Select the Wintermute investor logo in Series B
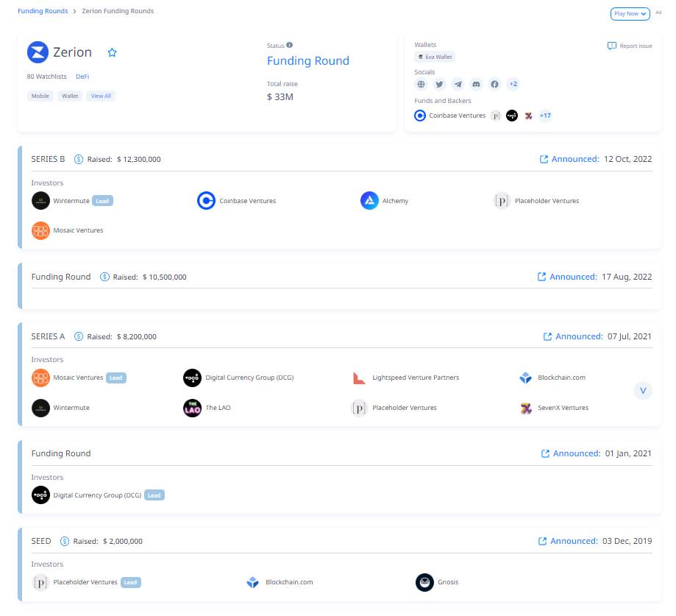Viewport: 676px width, 616px height. click(40, 200)
